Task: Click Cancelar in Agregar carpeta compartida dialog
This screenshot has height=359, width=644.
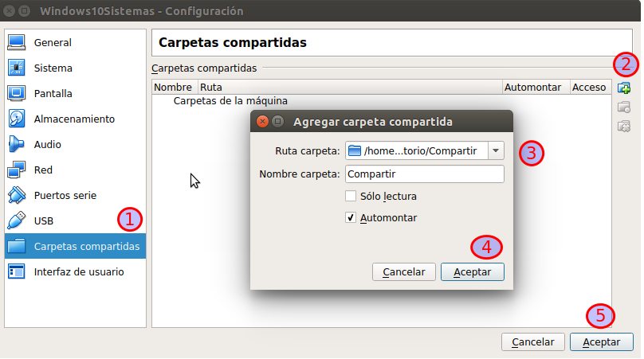Action: coord(404,271)
